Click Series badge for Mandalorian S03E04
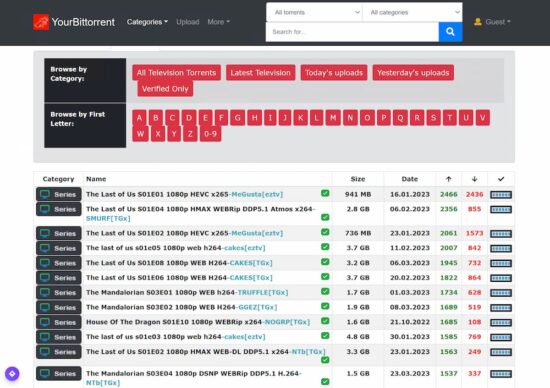 coord(59,374)
